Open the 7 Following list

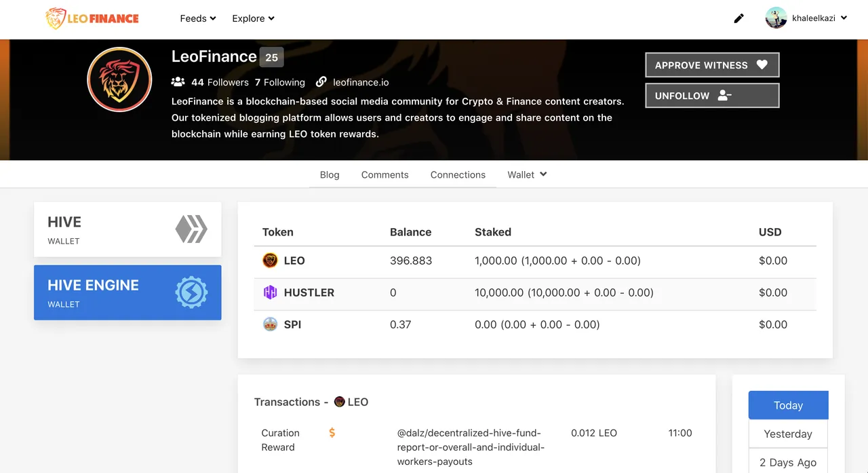(280, 82)
